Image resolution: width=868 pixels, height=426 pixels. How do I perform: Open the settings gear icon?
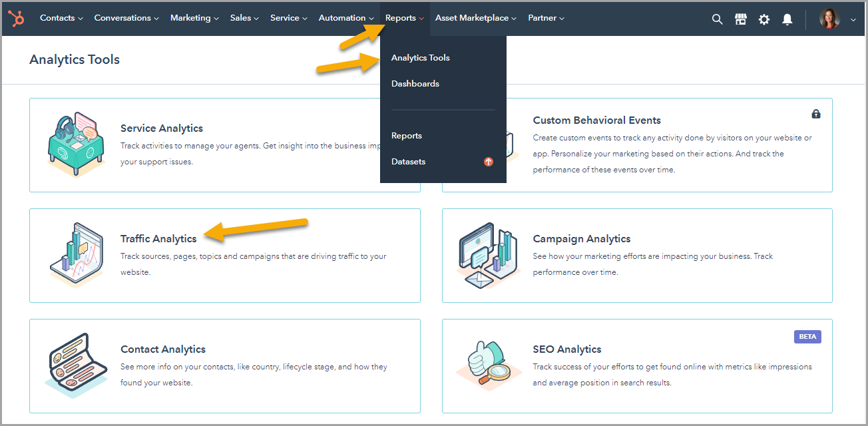coord(764,19)
